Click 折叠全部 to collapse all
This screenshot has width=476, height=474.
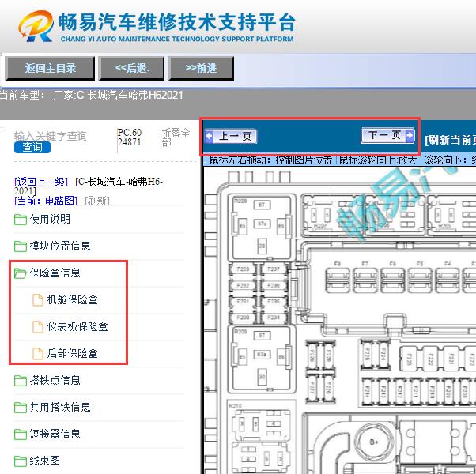tap(176, 137)
